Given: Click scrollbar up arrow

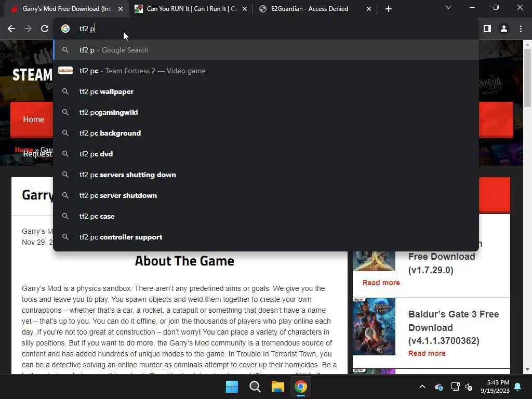Looking at the screenshot, I should 527,45.
